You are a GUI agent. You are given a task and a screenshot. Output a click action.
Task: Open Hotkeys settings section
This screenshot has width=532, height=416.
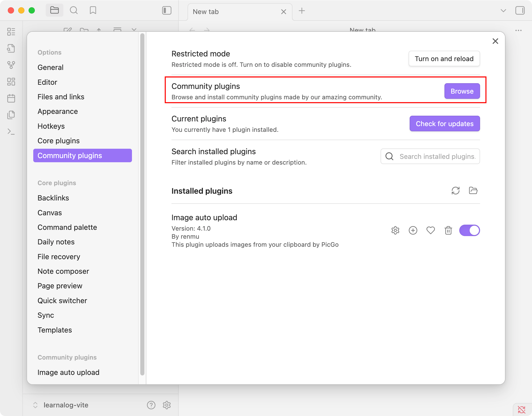click(51, 126)
